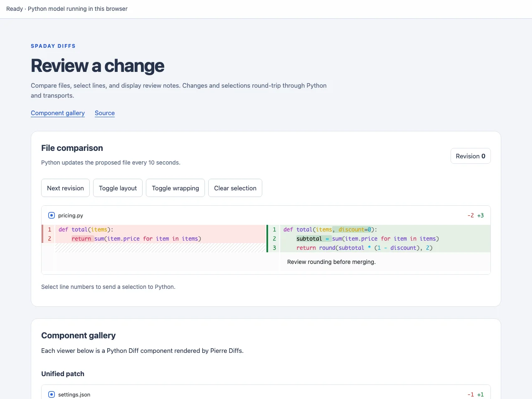Image resolution: width=532 pixels, height=399 pixels.
Task: Click the 'Component gallery' section heading
Action: tap(78, 335)
